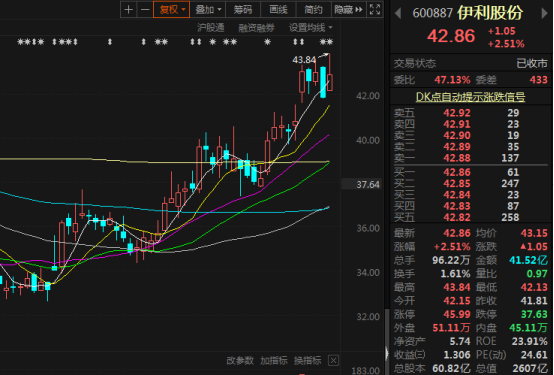This screenshot has width=554, height=375.
Task: Click 买五 price 42.82
Action: (457, 217)
